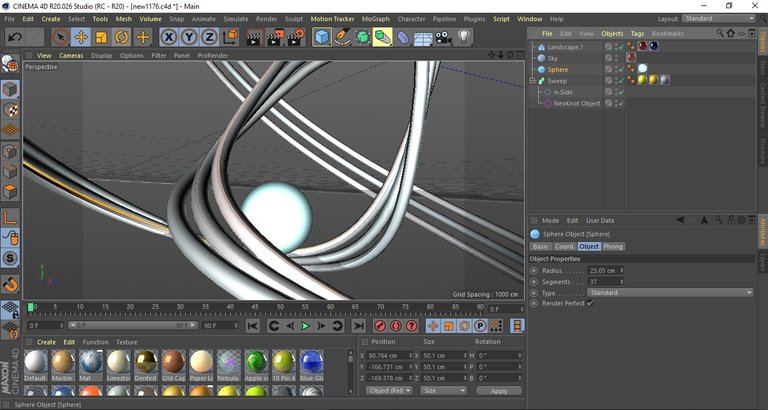
Task: Open the Cube primitive object icon
Action: (x=322, y=37)
